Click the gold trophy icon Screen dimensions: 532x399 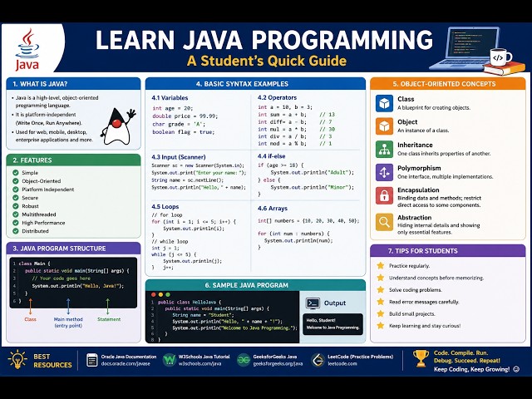click(421, 358)
